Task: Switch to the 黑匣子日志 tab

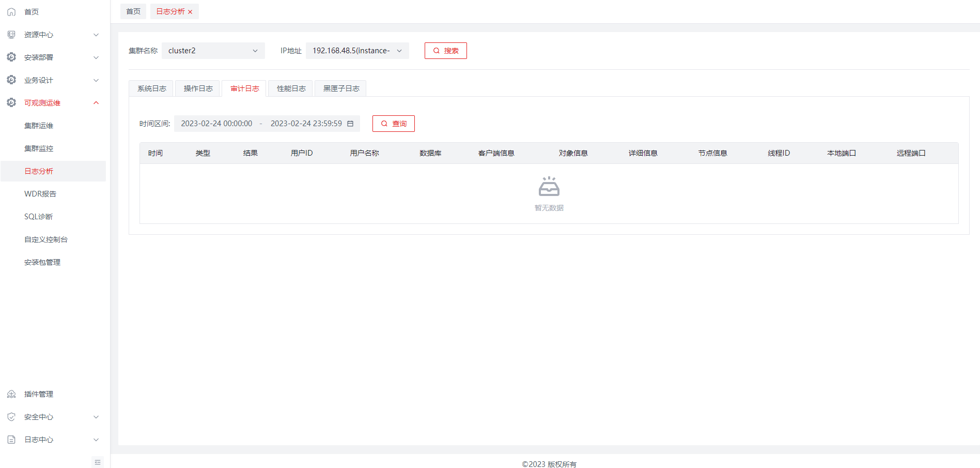Action: tap(341, 88)
